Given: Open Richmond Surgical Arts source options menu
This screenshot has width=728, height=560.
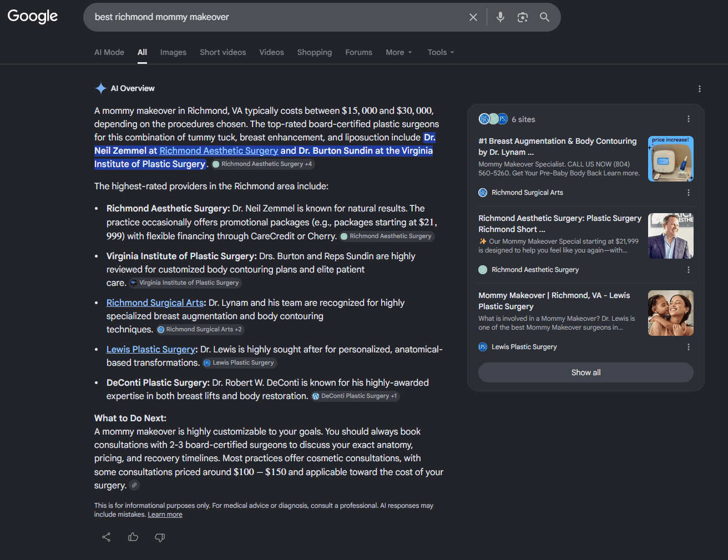Looking at the screenshot, I should point(689,193).
